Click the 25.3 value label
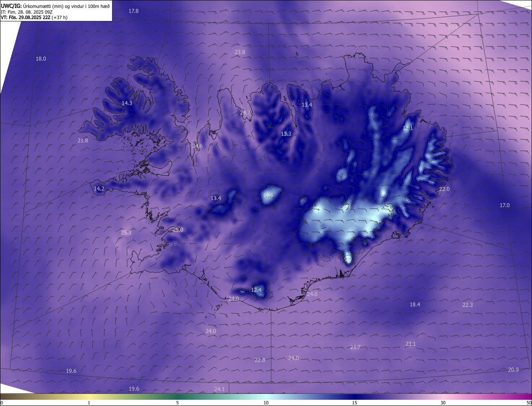 (126, 233)
